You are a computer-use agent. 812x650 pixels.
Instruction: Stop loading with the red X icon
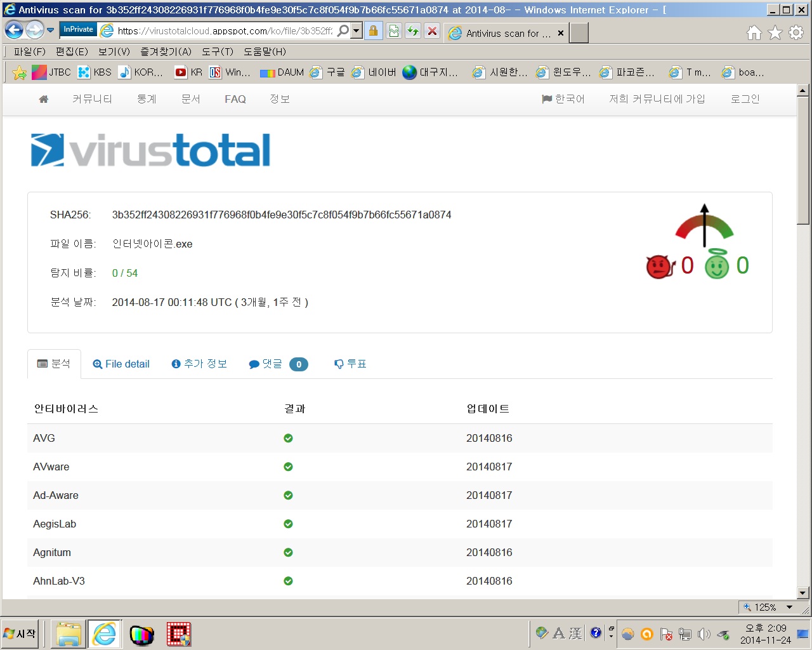(x=432, y=30)
